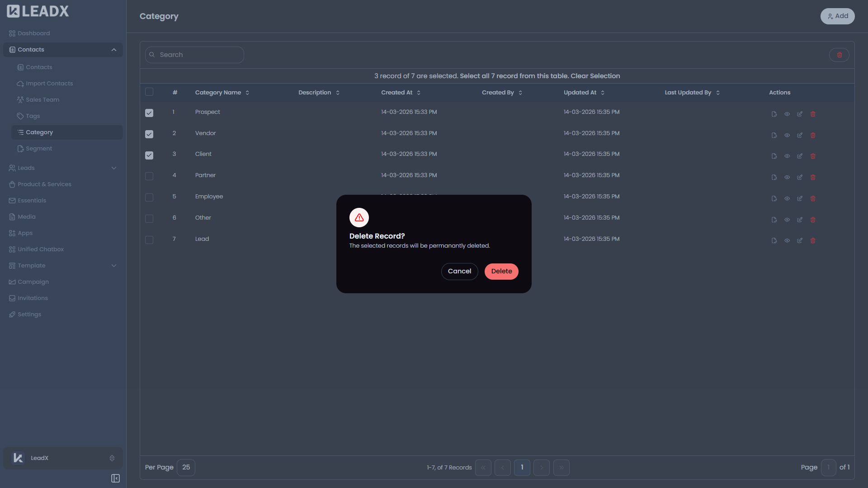
Task: Uncheck the Prospect row checkbox
Action: point(149,113)
